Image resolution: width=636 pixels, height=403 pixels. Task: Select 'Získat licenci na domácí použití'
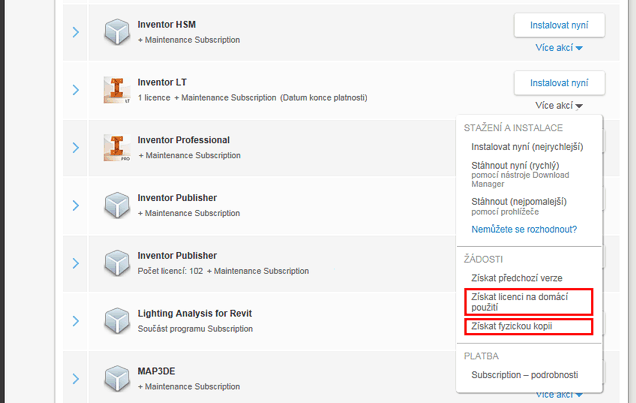[529, 302]
